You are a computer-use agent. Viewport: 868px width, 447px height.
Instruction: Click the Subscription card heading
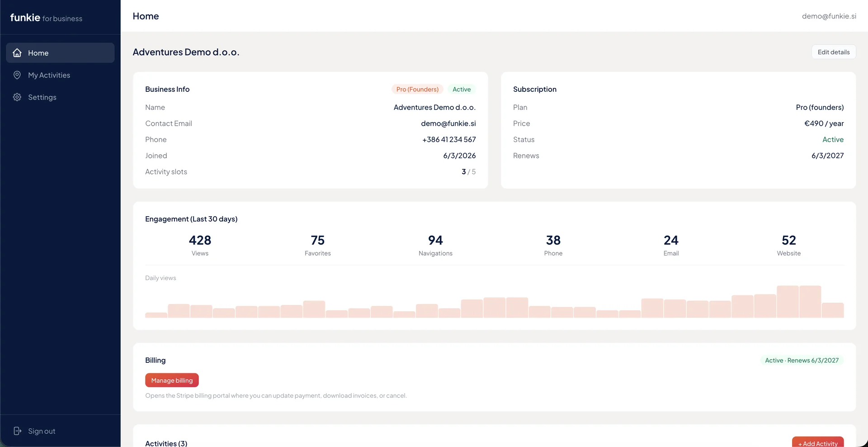click(534, 90)
